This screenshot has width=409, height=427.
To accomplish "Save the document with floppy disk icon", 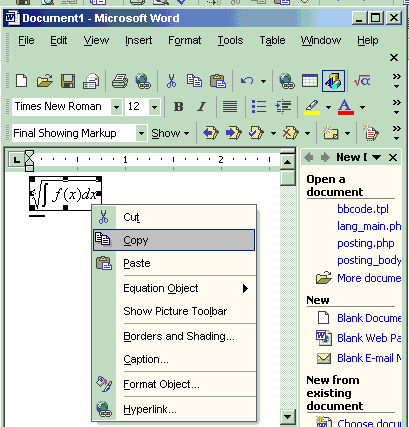I will (68, 81).
